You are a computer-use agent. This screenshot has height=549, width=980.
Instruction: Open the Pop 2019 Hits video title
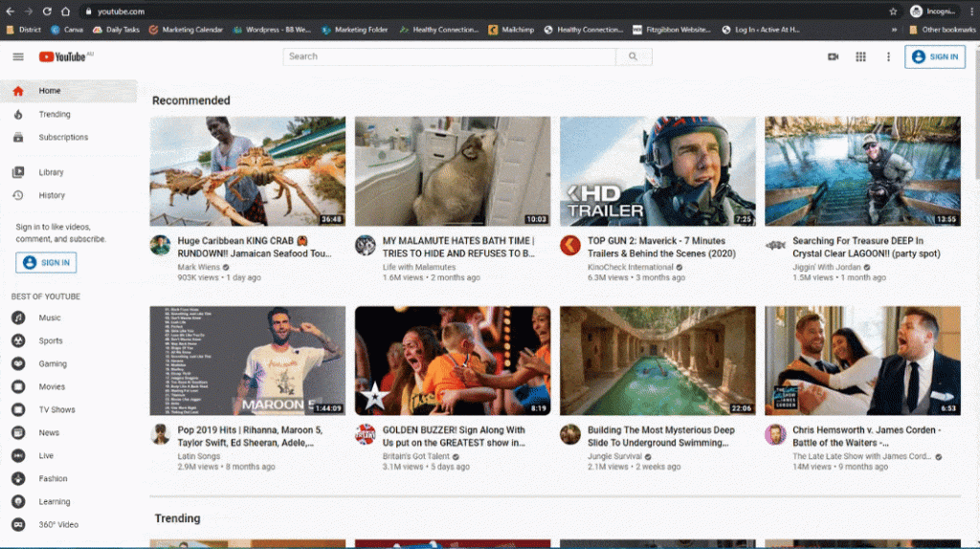250,436
